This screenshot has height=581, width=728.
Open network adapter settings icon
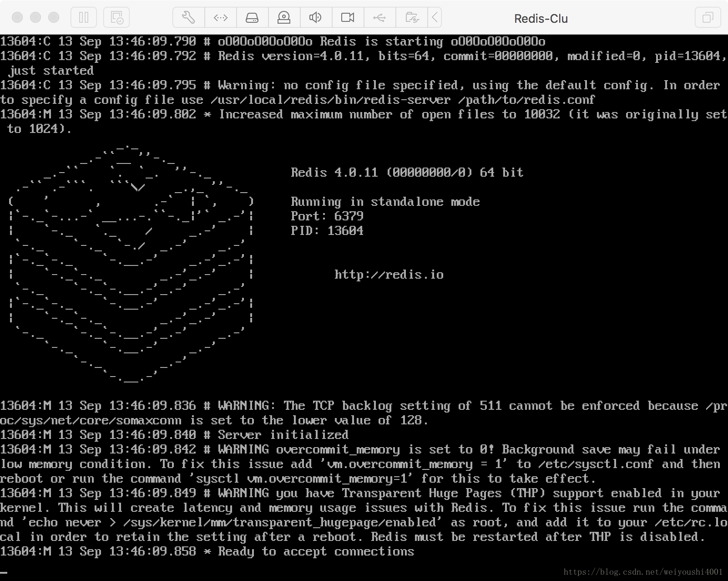tap(221, 18)
